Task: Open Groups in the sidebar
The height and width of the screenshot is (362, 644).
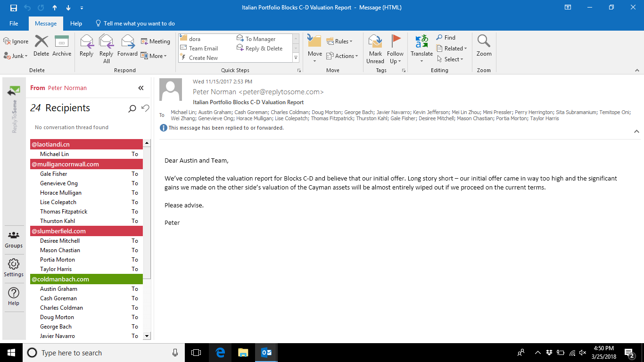Action: coord(14,239)
